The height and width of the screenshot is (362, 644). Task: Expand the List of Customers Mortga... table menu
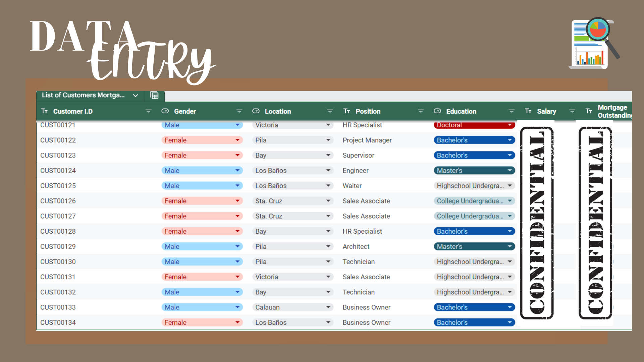click(x=136, y=96)
